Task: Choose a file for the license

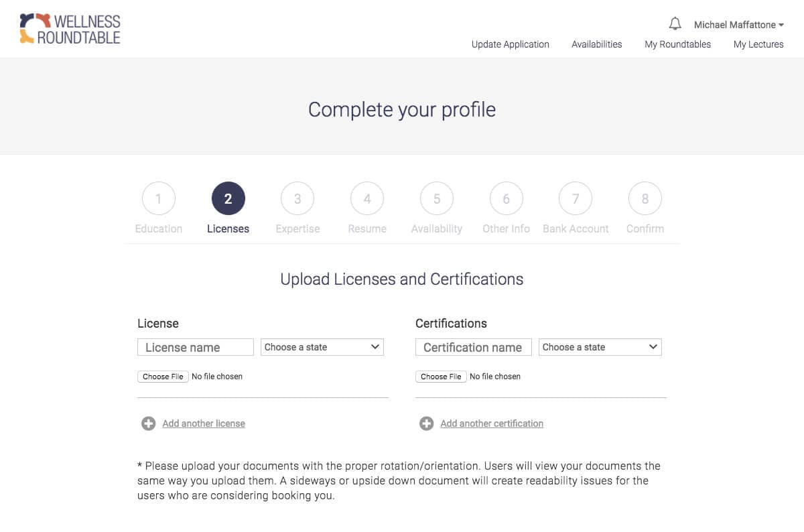Action: [x=163, y=377]
